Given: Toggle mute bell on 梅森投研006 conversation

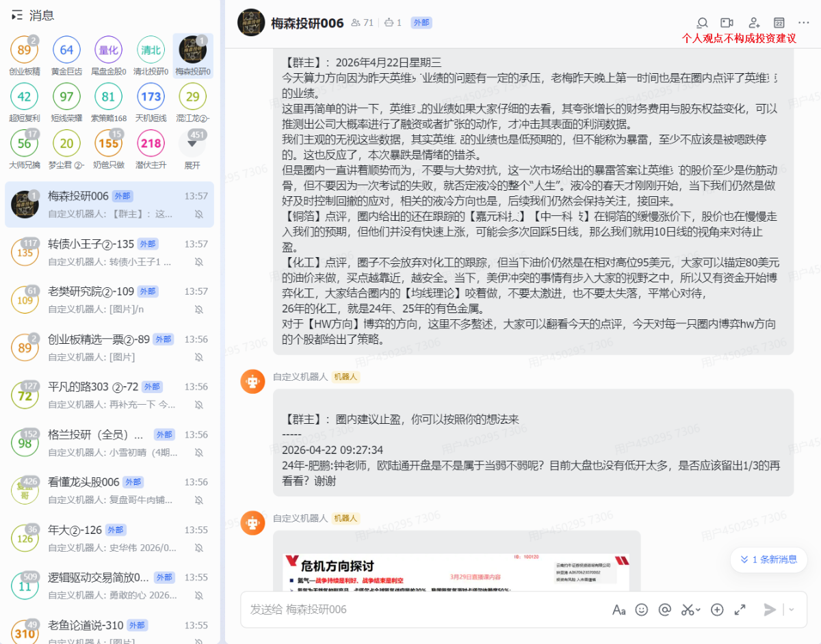Looking at the screenshot, I should pyautogui.click(x=199, y=214).
